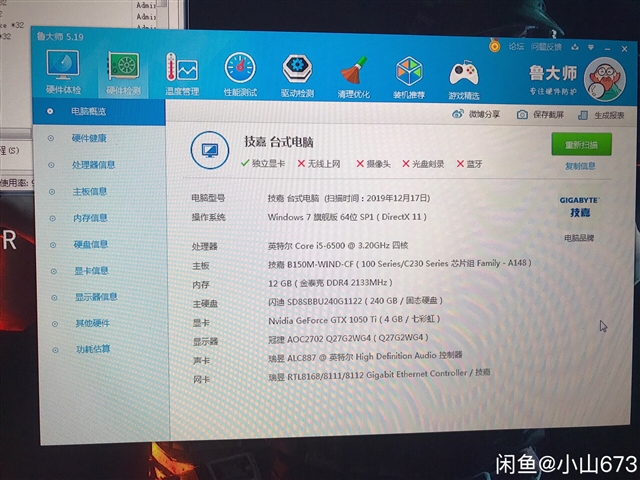Open 硬件体检 hardware checkup
Image resolution: width=640 pixels, height=480 pixels.
click(x=62, y=73)
